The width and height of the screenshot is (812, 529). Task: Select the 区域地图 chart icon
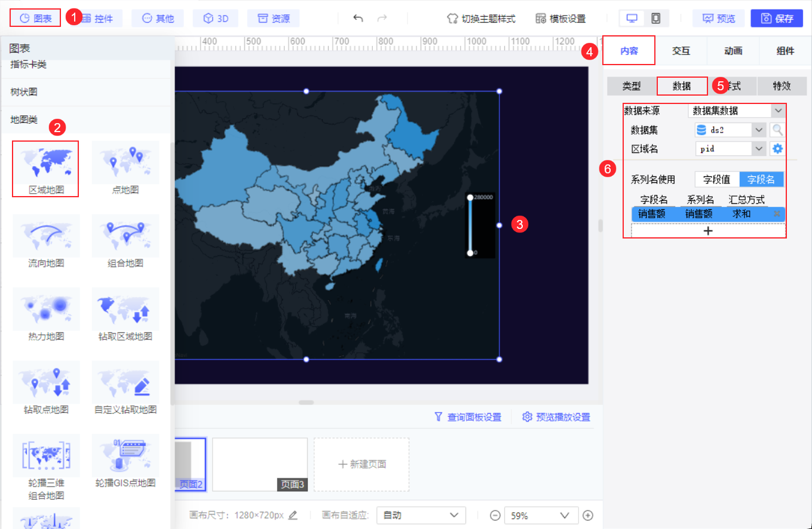click(x=45, y=163)
